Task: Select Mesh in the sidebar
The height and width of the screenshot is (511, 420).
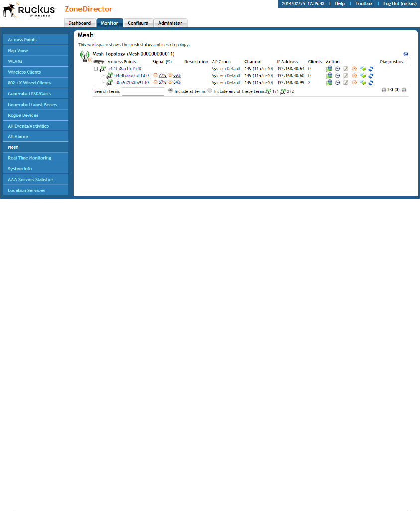Action: tap(35, 147)
